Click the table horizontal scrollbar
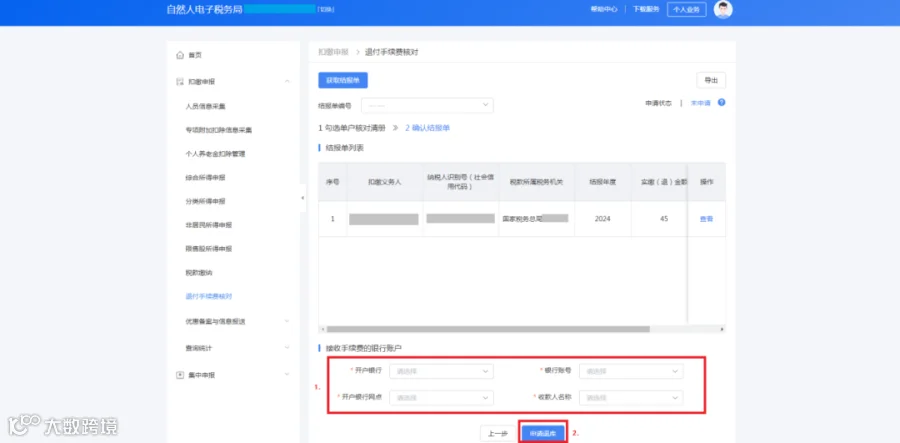The width and height of the screenshot is (900, 443). 488,329
